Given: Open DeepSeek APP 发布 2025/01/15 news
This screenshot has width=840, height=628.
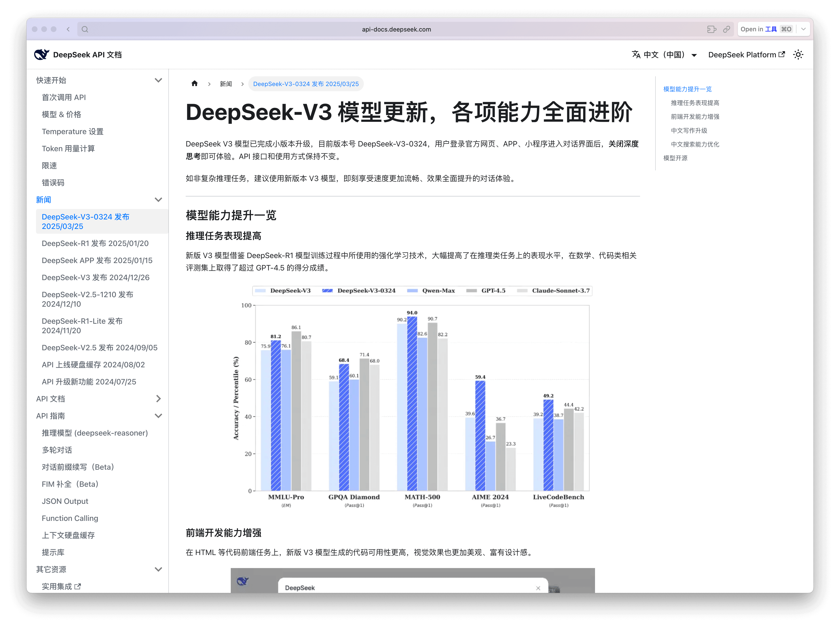Looking at the screenshot, I should (x=97, y=260).
